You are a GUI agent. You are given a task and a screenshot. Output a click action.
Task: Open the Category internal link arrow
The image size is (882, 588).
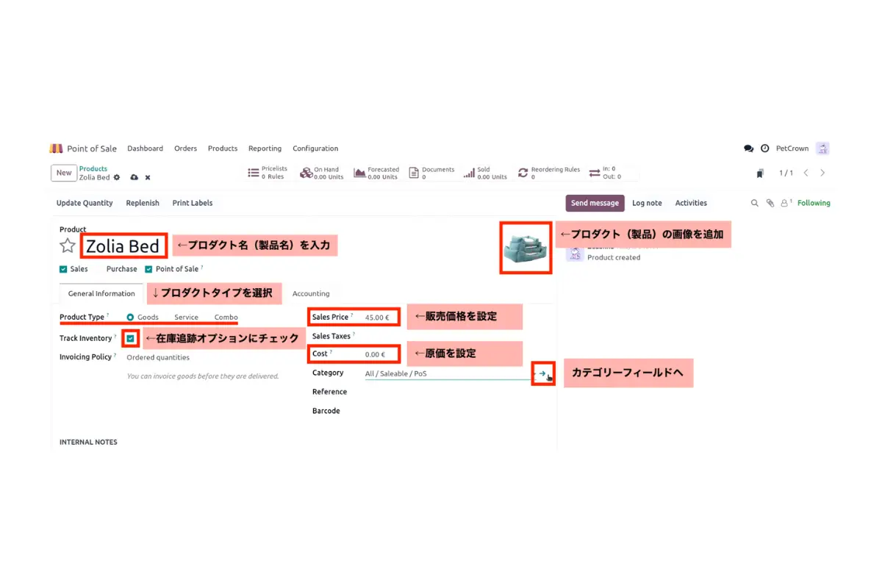click(543, 374)
